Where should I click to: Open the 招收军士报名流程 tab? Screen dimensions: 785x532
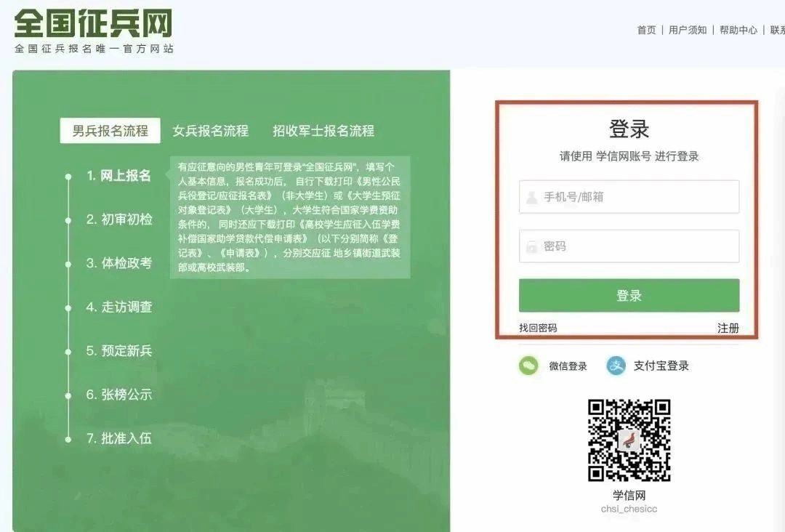[323, 131]
